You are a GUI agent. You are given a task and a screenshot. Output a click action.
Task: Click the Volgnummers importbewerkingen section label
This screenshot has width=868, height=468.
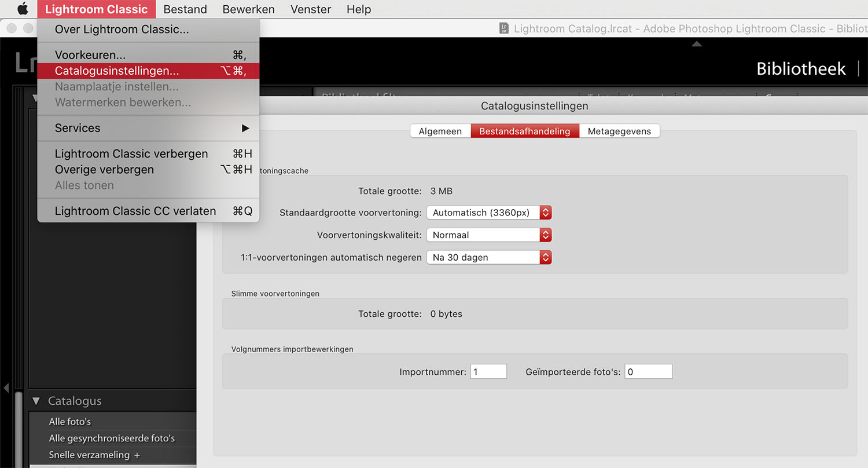point(292,349)
